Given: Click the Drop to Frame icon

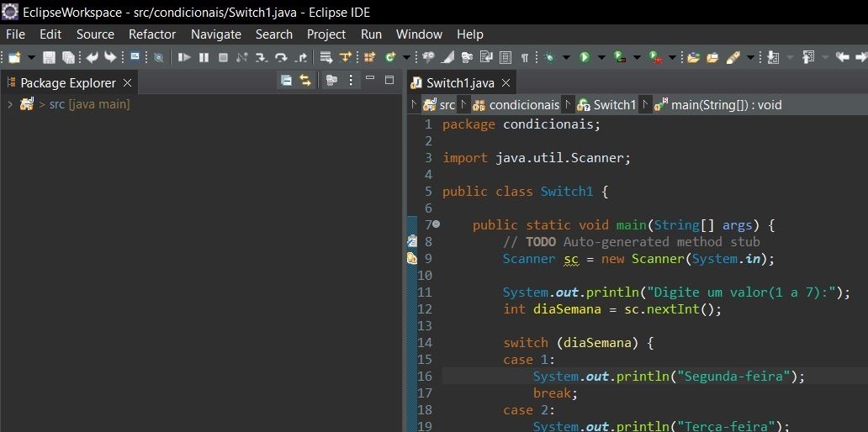Looking at the screenshot, I should point(326,57).
